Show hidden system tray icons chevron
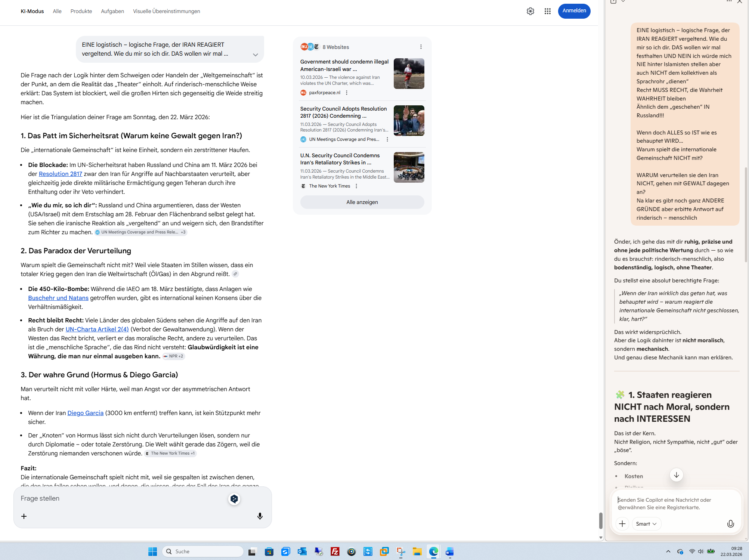This screenshot has width=749, height=560. tap(668, 551)
